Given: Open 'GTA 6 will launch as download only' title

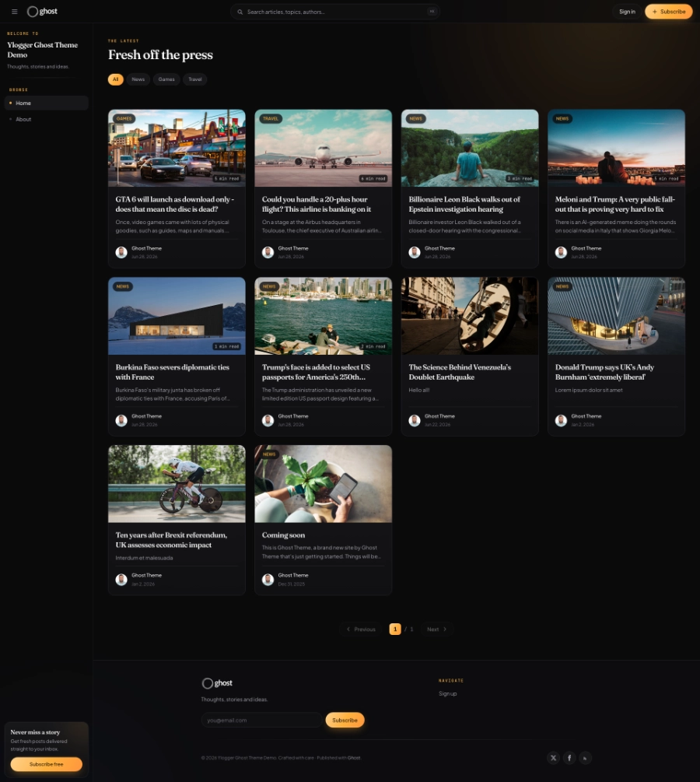Looking at the screenshot, I should (x=174, y=204).
